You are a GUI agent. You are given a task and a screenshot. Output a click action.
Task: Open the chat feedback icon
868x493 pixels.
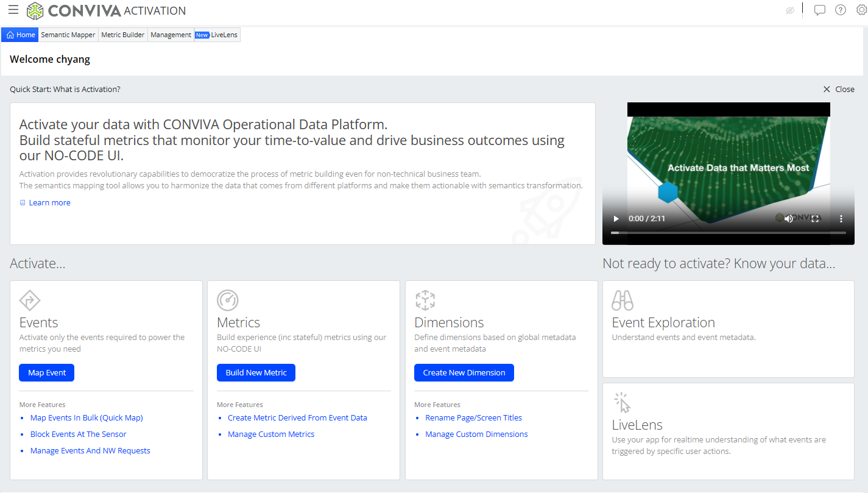[x=820, y=10]
